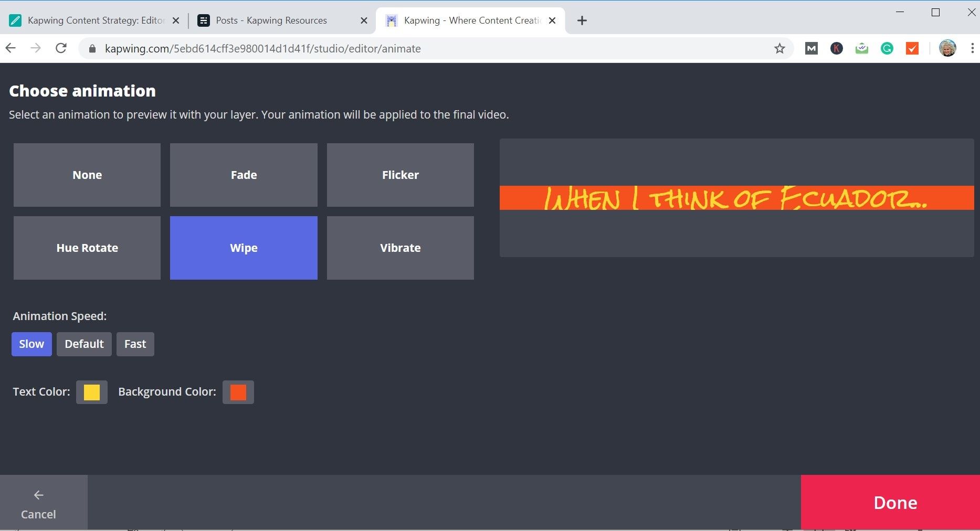Viewport: 980px width, 531px height.
Task: Click the Grammarly extension icon
Action: [x=887, y=49]
